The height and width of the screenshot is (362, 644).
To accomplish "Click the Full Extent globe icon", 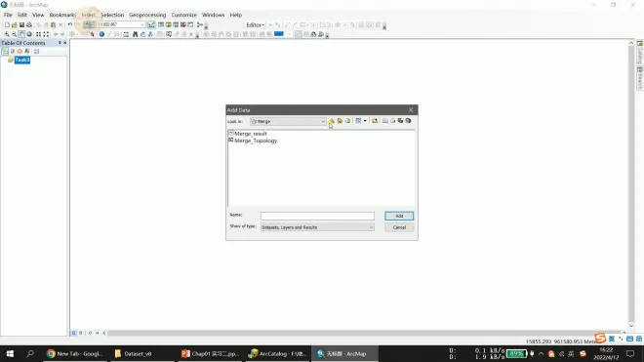I will pyautogui.click(x=29, y=34).
